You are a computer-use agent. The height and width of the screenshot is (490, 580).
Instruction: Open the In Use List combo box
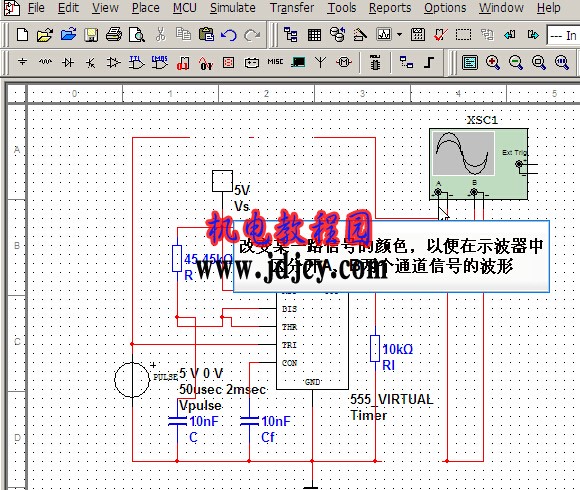click(x=563, y=35)
